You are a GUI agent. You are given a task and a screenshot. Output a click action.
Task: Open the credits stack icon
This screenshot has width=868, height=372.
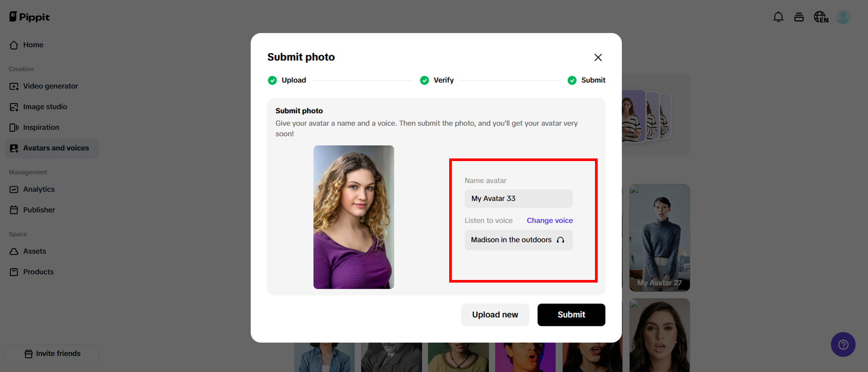[x=799, y=17]
